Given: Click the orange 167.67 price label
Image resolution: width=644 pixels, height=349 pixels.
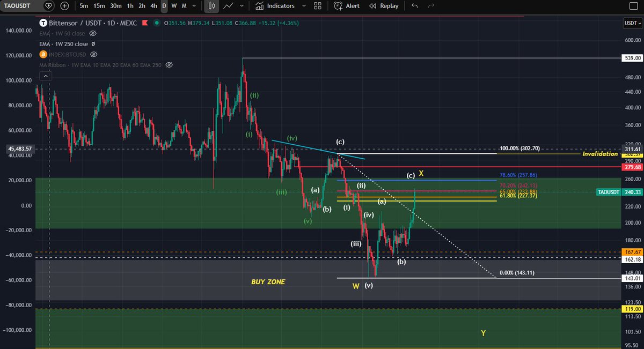Looking at the screenshot, I should (x=632, y=252).
